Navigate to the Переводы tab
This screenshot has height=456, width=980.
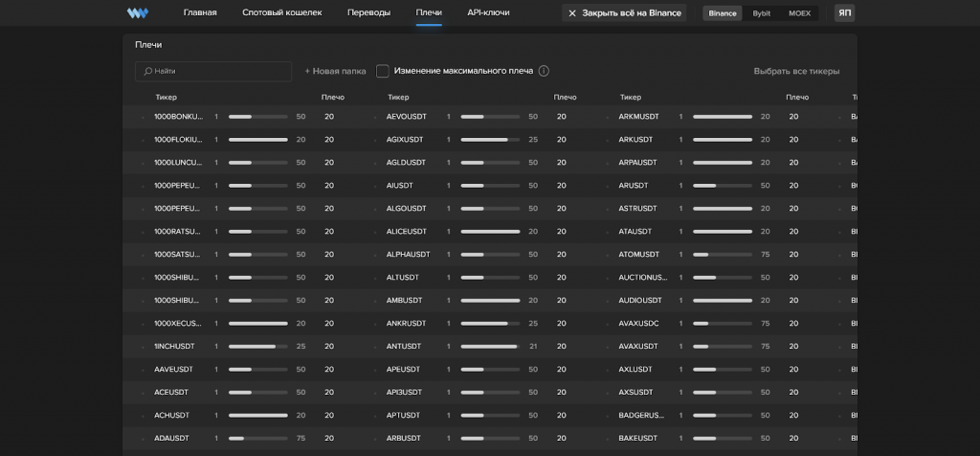[368, 12]
